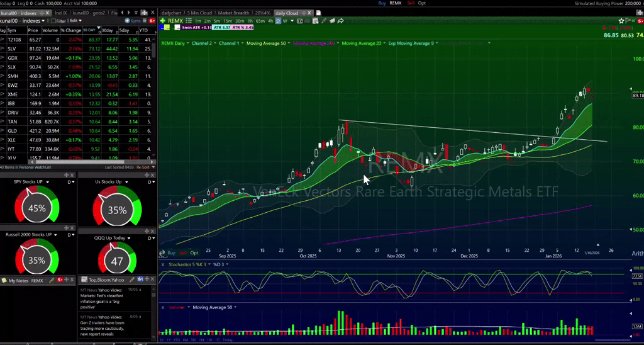Select the drawing pencil icon in chart toolbar
Screen dimensions: 644x345
pos(324,21)
